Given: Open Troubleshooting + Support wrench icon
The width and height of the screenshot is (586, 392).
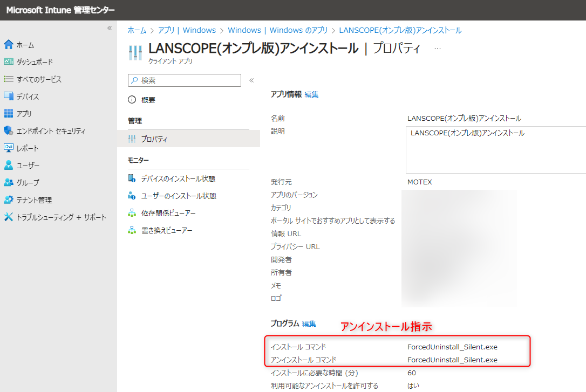Looking at the screenshot, I should (8, 217).
